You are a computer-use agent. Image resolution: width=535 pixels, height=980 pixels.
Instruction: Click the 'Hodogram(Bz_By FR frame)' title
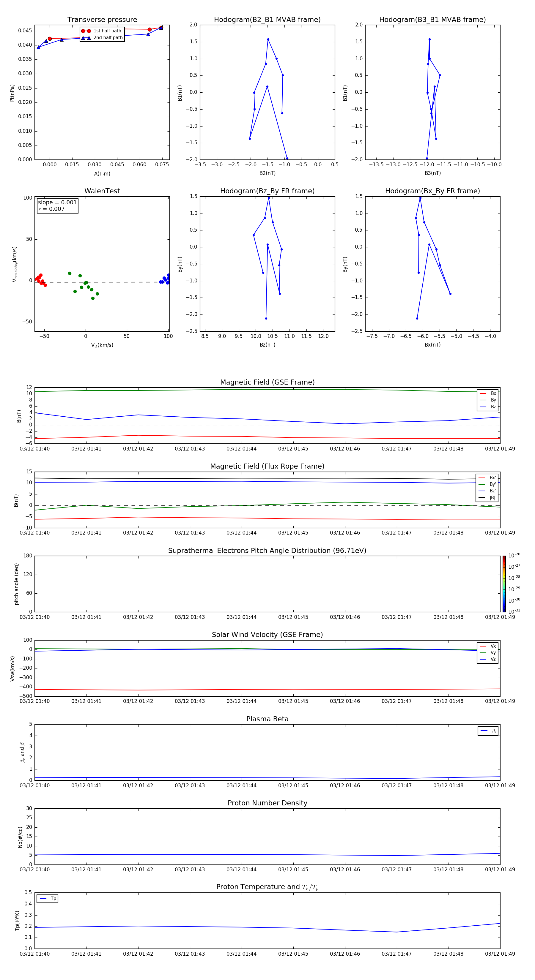tap(267, 191)
